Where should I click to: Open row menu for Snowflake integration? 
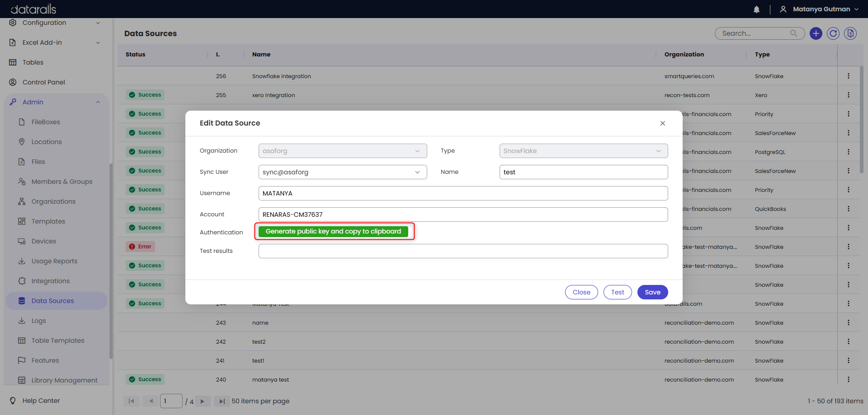(x=849, y=76)
